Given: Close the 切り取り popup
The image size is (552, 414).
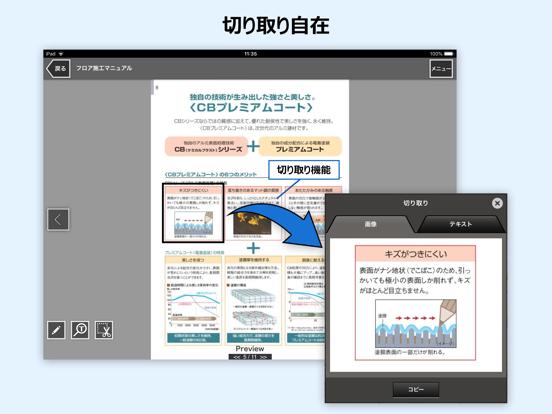Looking at the screenshot, I should click(497, 203).
